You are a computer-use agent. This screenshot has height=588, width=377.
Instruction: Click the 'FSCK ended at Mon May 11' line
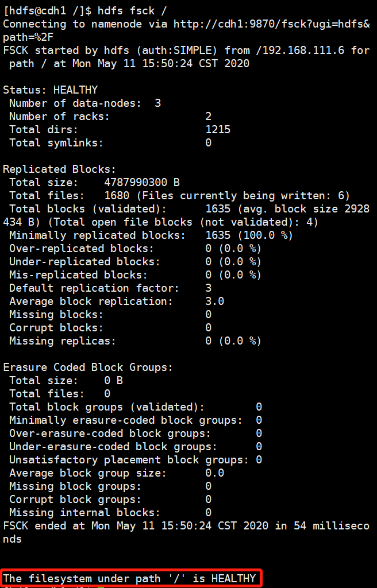point(186,525)
